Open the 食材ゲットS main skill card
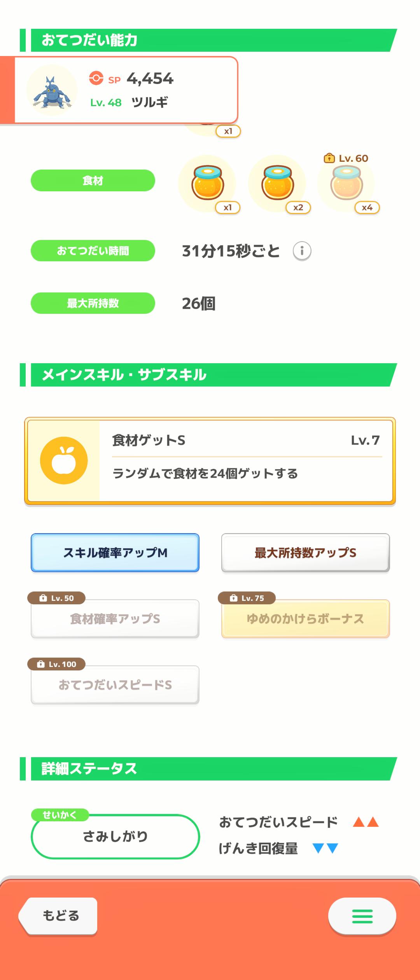The image size is (420, 980). click(x=245, y=461)
